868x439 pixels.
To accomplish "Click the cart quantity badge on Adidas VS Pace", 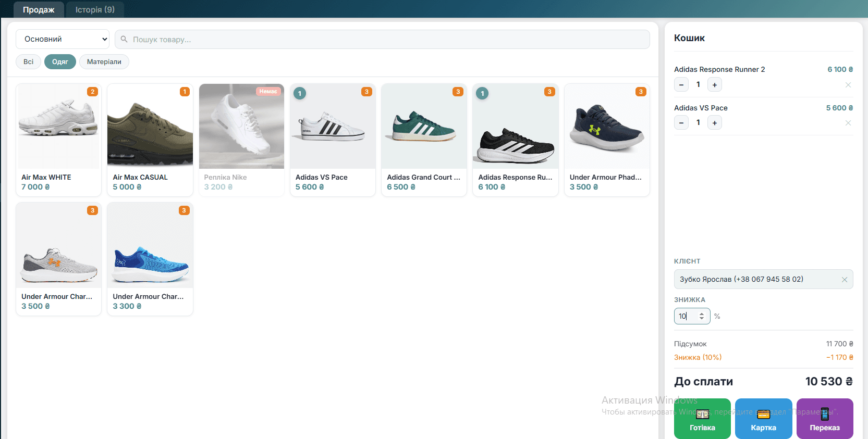I will click(x=300, y=94).
